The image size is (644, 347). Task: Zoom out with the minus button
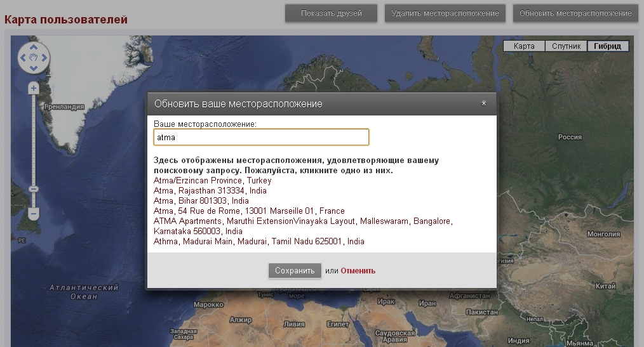tap(34, 213)
